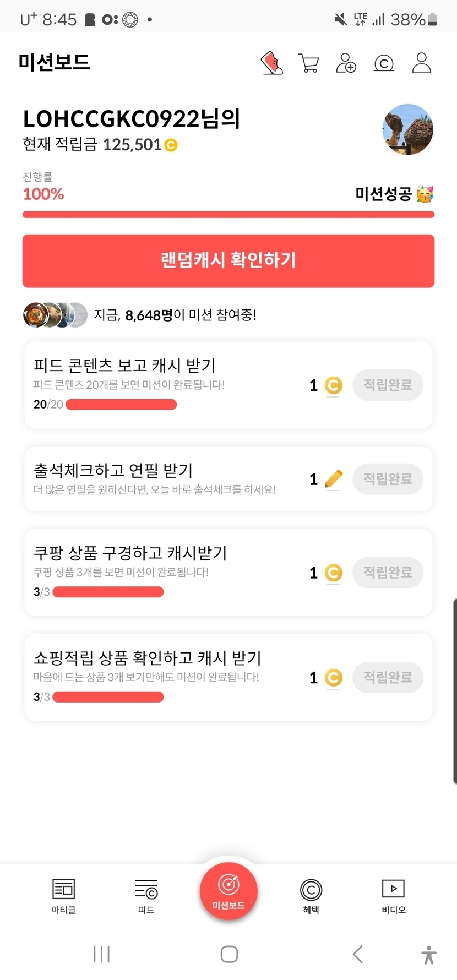Tap 적립완료 for 출석체크 mission

coord(388,478)
